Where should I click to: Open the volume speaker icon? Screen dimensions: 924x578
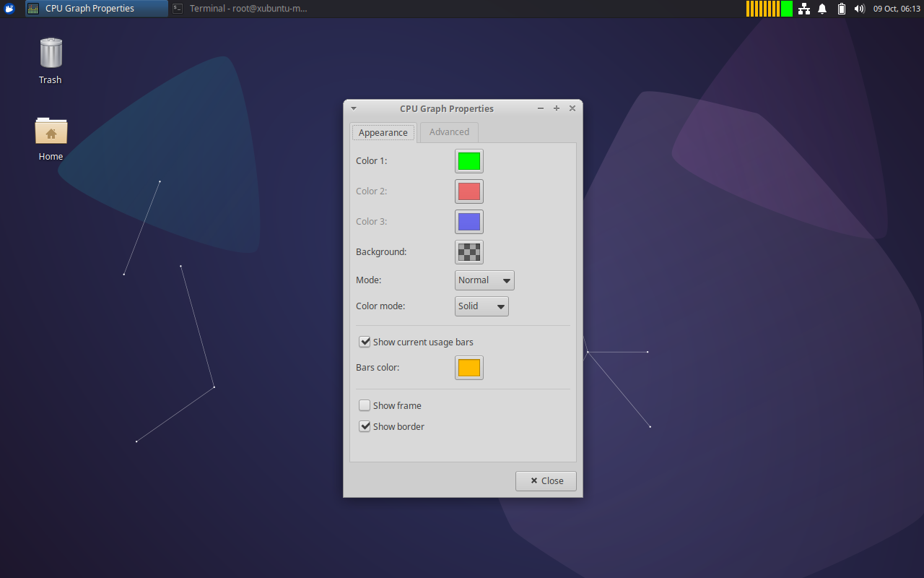click(859, 9)
